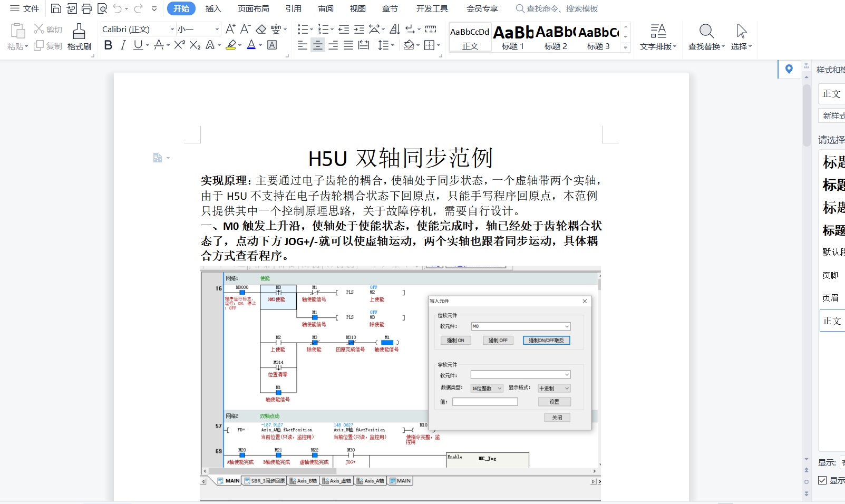Apply the 标题 1 heading style
845x504 pixels.
(513, 37)
